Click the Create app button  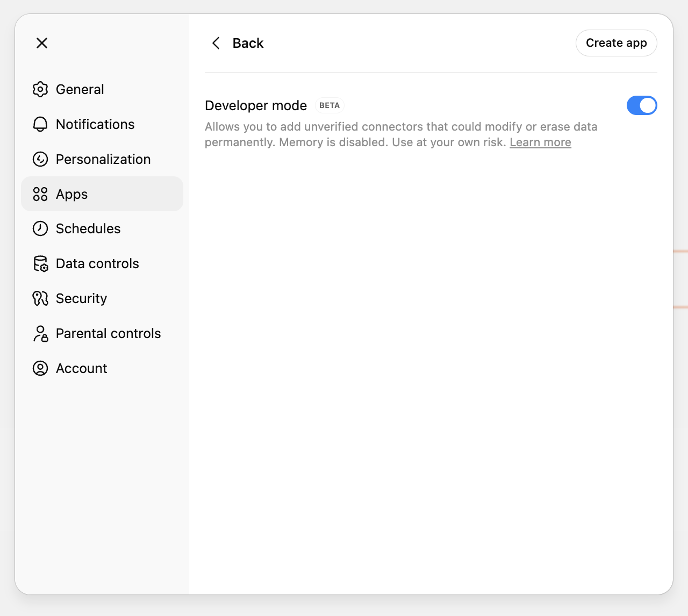click(616, 43)
